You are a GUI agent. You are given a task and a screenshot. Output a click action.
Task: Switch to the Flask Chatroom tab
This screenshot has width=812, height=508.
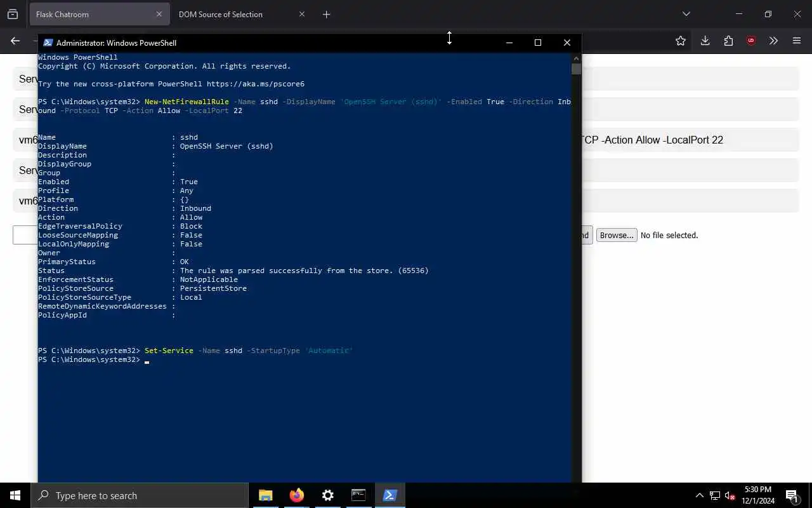pos(98,14)
